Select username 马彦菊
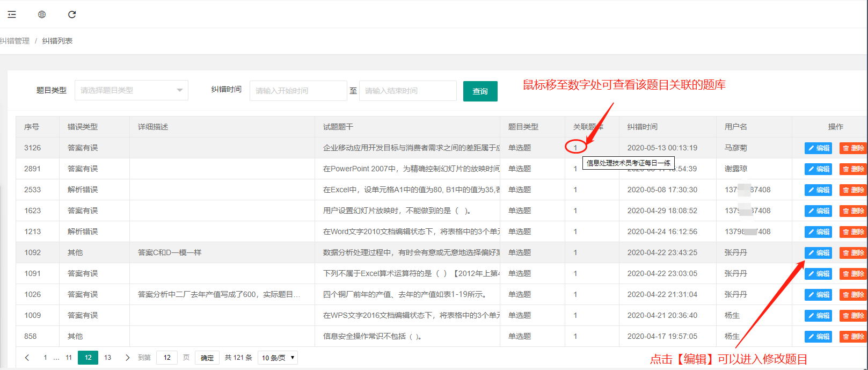This screenshot has width=868, height=370. tap(736, 148)
